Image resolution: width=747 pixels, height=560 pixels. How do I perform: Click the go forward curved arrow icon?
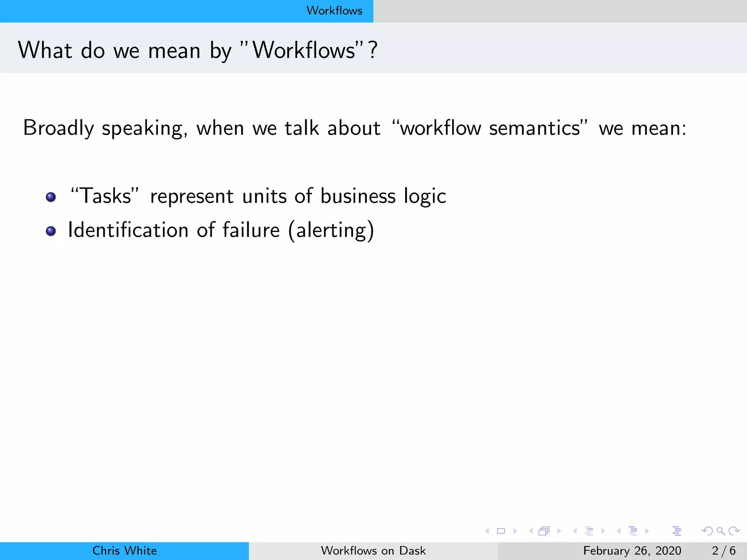click(734, 531)
